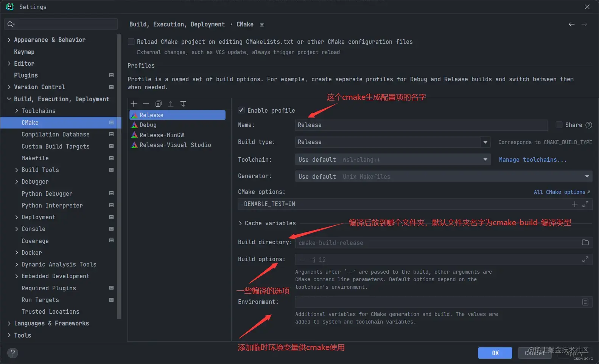Screen dimensions: 599x364
Task: Expand the Toolchains node
Action: coord(17,111)
